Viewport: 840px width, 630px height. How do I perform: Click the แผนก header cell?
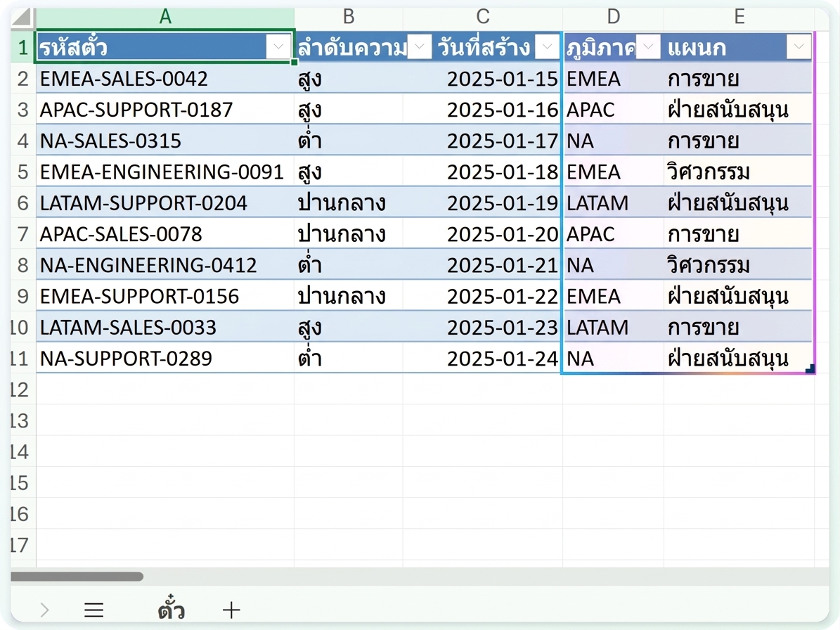(x=739, y=47)
